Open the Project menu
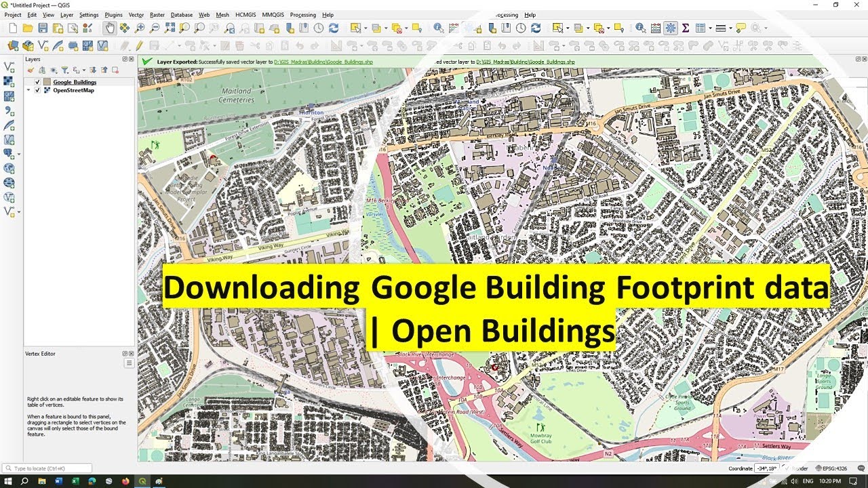 (x=13, y=15)
